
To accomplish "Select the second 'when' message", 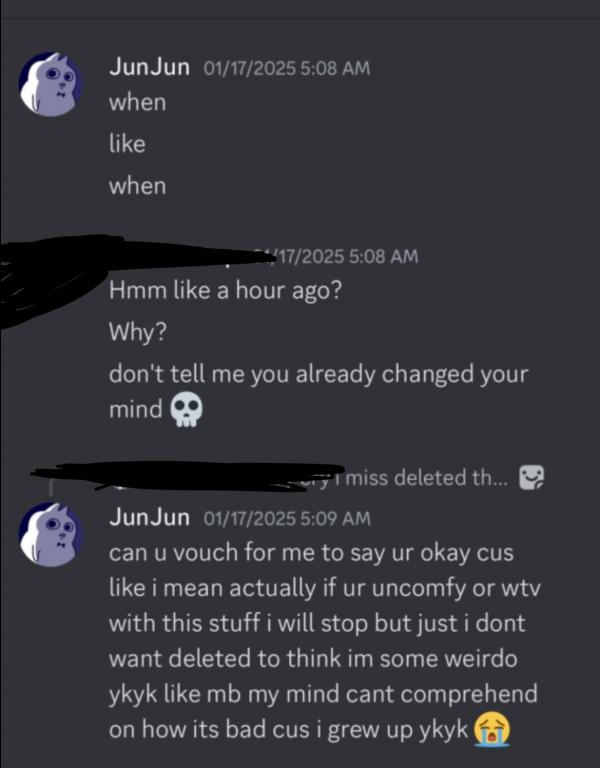I will point(138,186).
